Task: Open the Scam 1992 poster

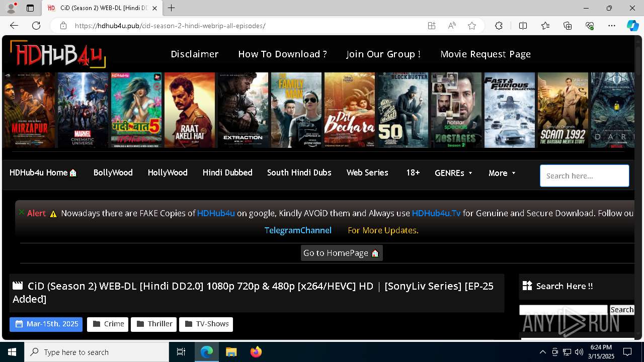Action: click(x=563, y=110)
